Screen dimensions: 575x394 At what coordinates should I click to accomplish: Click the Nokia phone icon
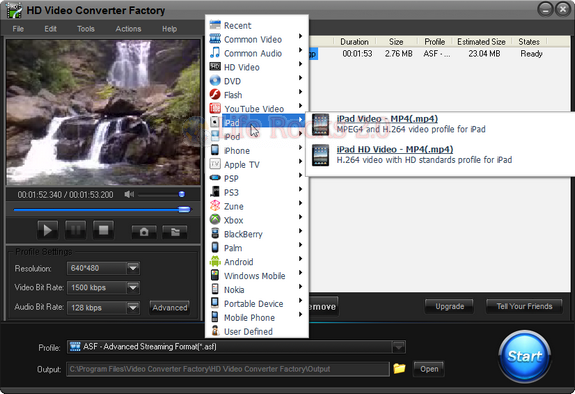tap(215, 289)
